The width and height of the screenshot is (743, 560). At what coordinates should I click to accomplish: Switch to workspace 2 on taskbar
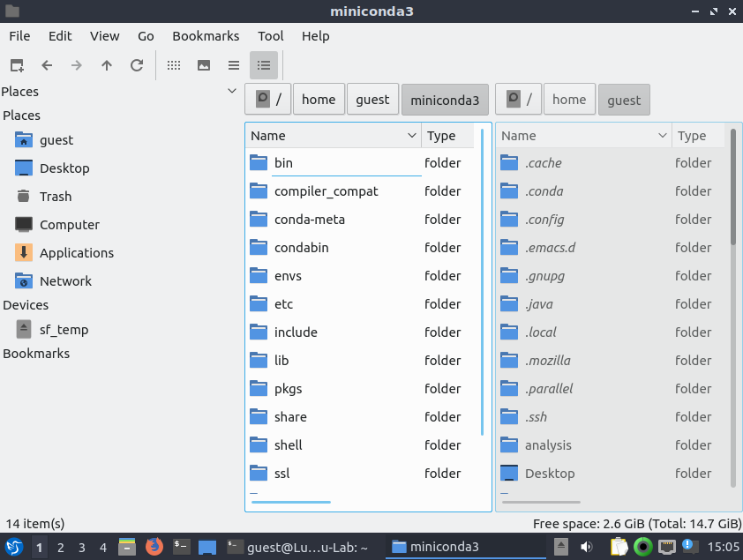pyautogui.click(x=61, y=548)
